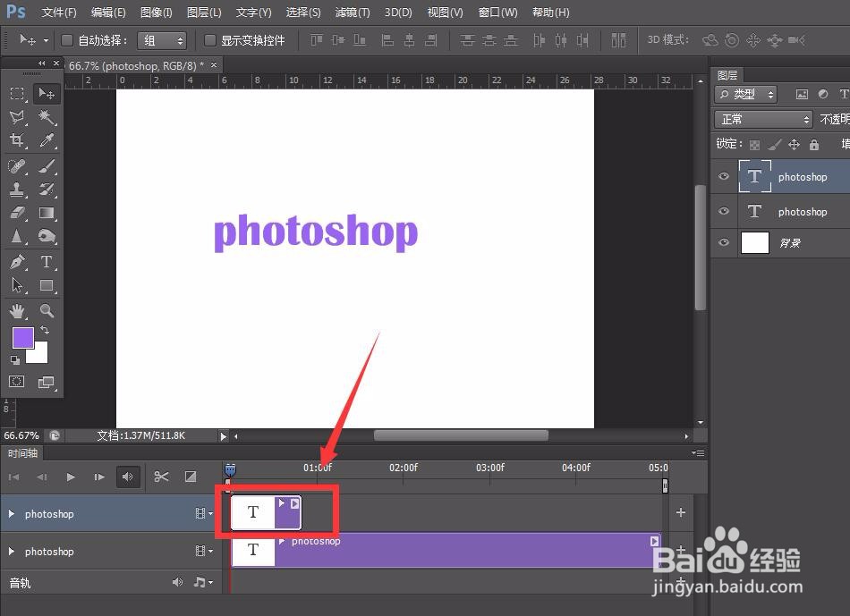
Task: Open the 图层(L) menu
Action: click(x=204, y=12)
